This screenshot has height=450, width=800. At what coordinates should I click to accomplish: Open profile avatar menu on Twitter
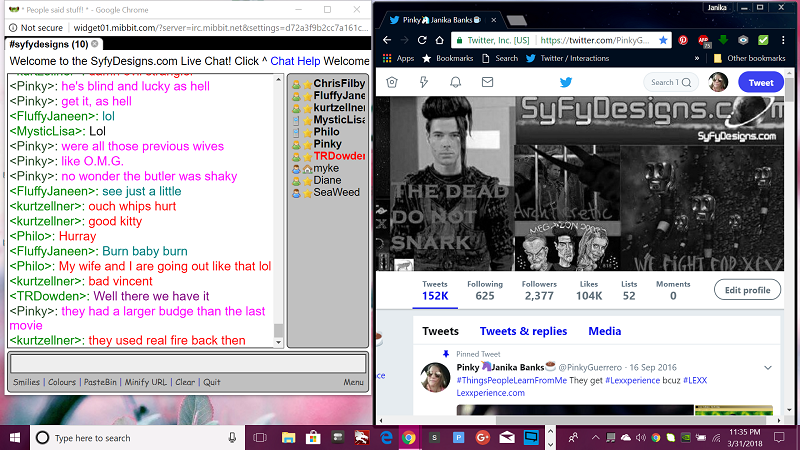[718, 82]
